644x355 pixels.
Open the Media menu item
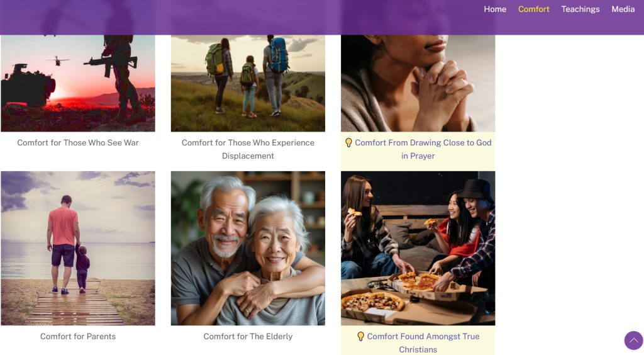(623, 9)
